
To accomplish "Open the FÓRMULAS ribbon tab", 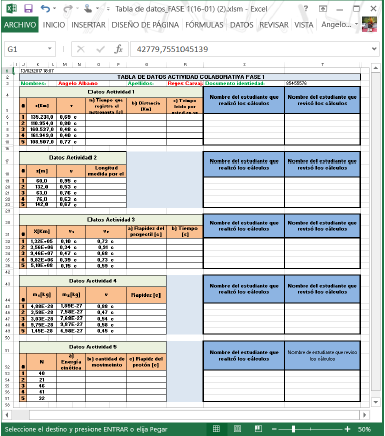I will pos(204,25).
